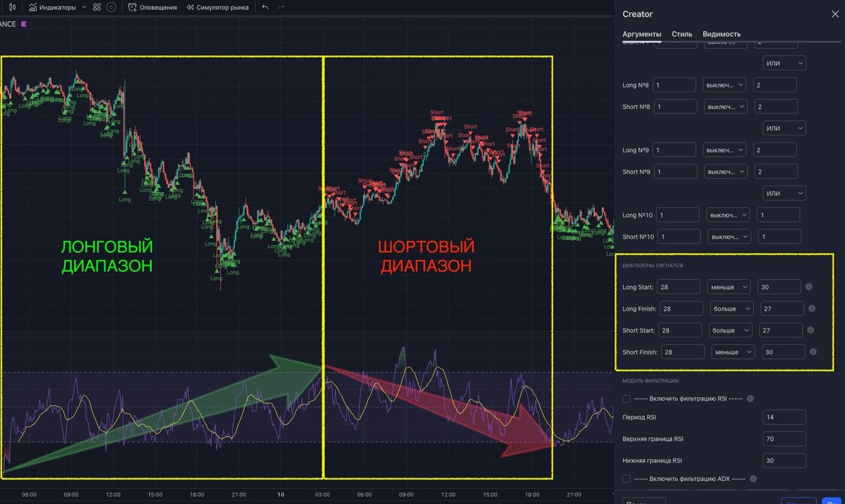Click the Long Start field containing 28
The image size is (845, 504).
pyautogui.click(x=679, y=287)
